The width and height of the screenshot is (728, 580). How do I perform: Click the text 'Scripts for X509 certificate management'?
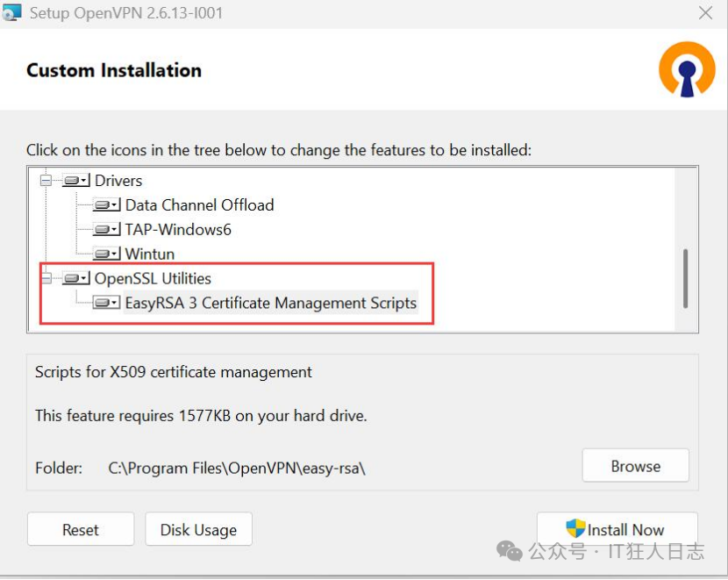click(173, 372)
